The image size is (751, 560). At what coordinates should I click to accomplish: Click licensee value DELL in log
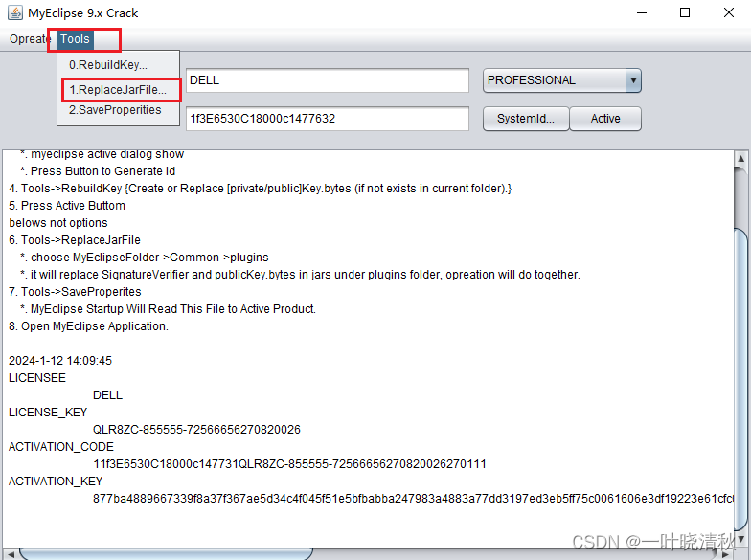pos(107,395)
